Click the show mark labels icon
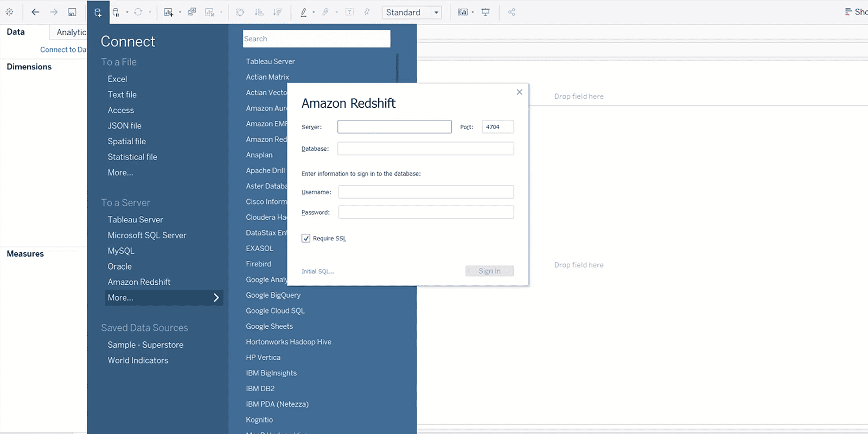Screen dimensions: 868x434 350,12
